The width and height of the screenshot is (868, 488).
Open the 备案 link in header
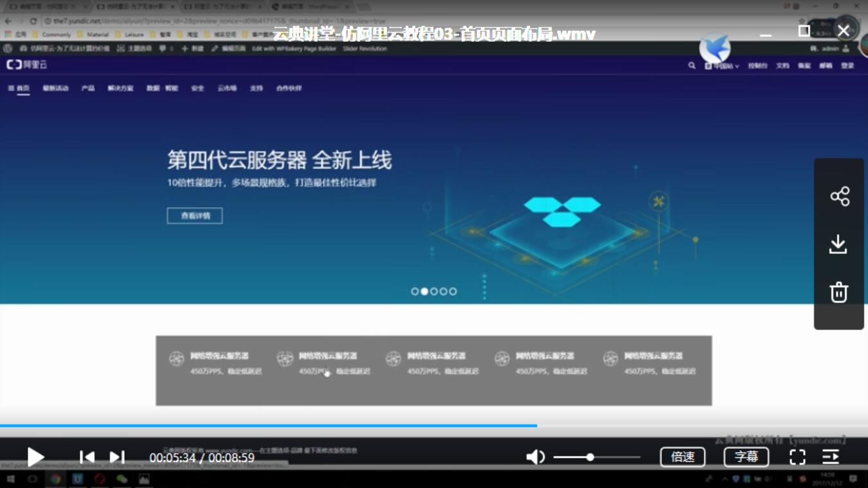804,66
